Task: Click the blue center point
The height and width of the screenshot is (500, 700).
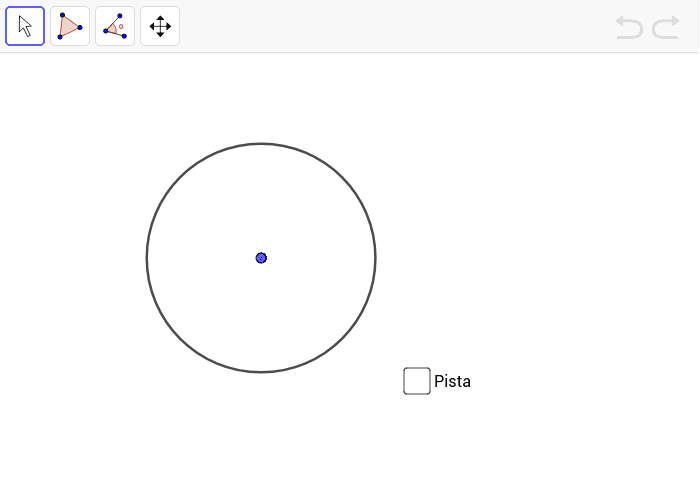Action: (x=261, y=258)
